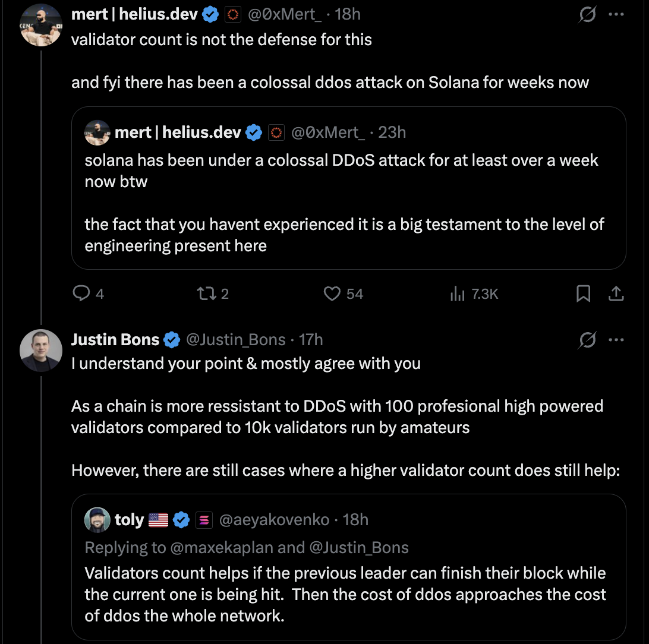Image resolution: width=649 pixels, height=644 pixels.
Task: Open mert's profile picture at the top
Action: [x=41, y=24]
